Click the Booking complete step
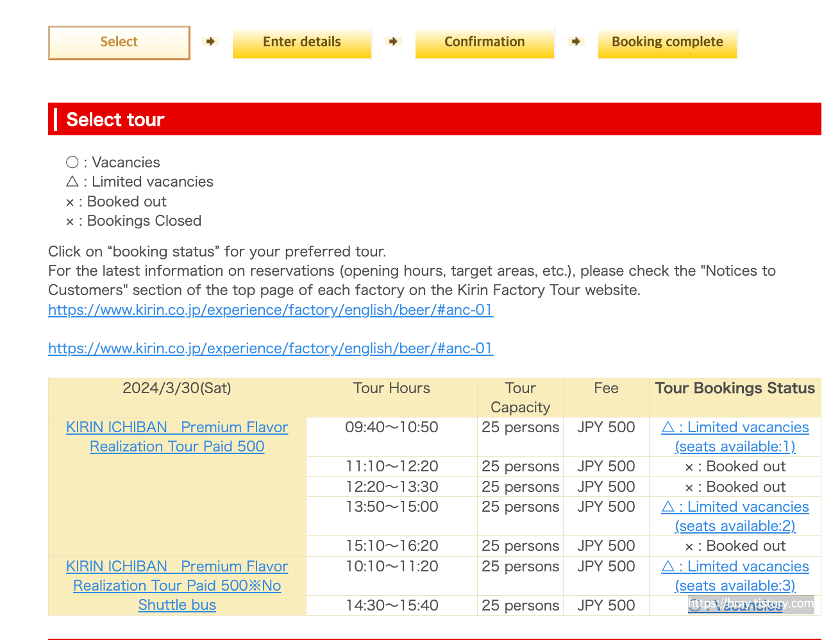Viewport: 840px width, 640px height. (668, 42)
